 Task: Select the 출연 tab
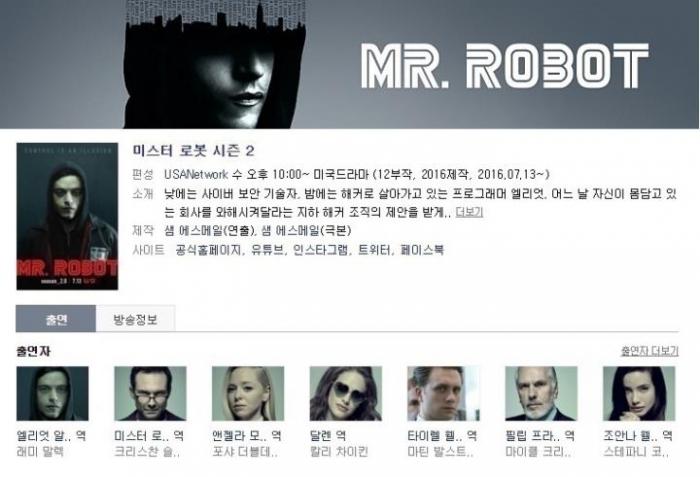click(x=56, y=319)
